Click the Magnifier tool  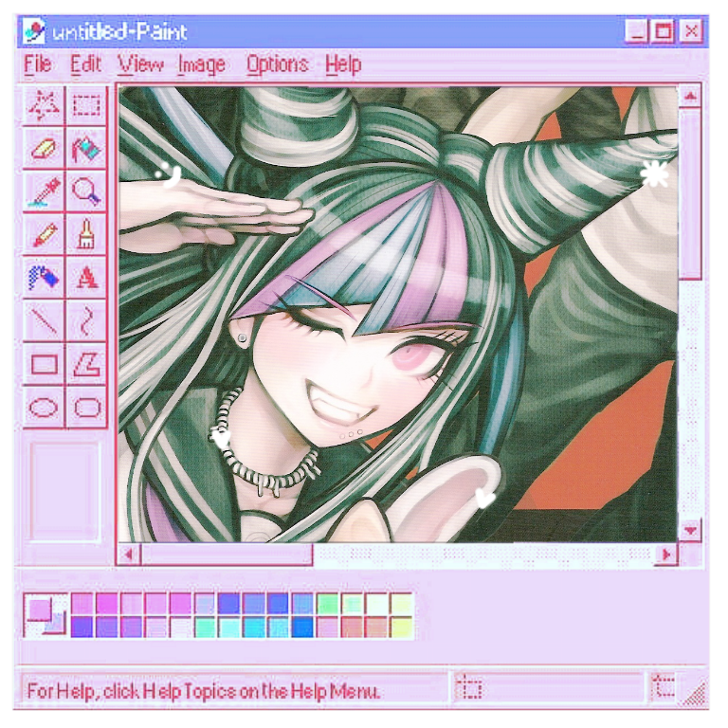click(x=87, y=192)
